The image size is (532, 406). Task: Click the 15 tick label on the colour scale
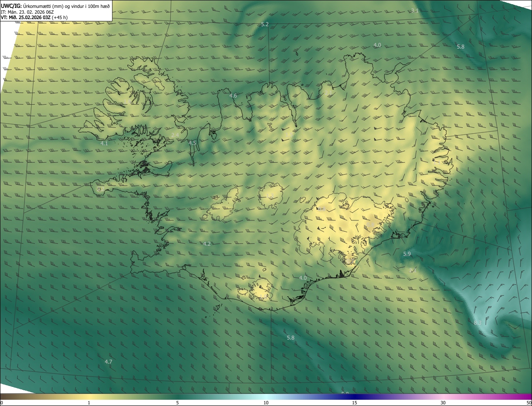coord(355,403)
